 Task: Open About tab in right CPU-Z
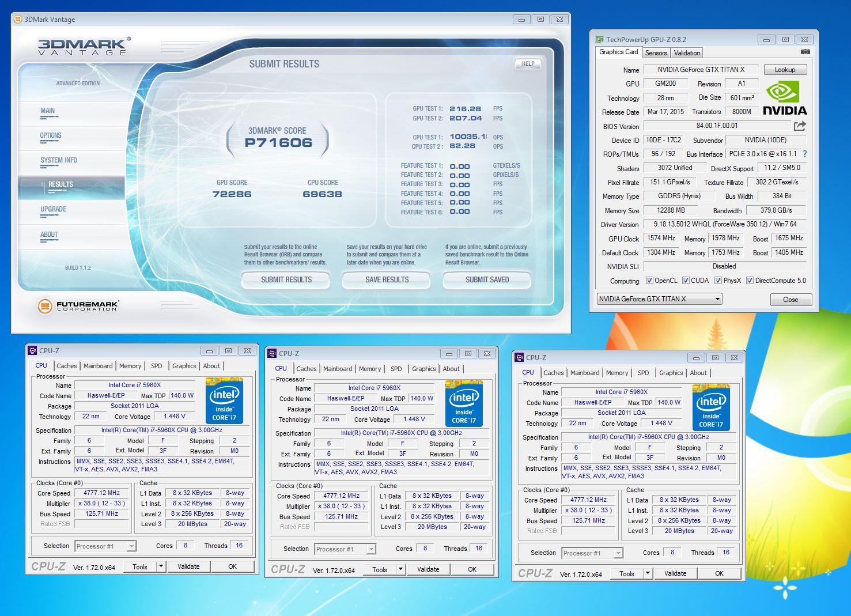pyautogui.click(x=698, y=373)
